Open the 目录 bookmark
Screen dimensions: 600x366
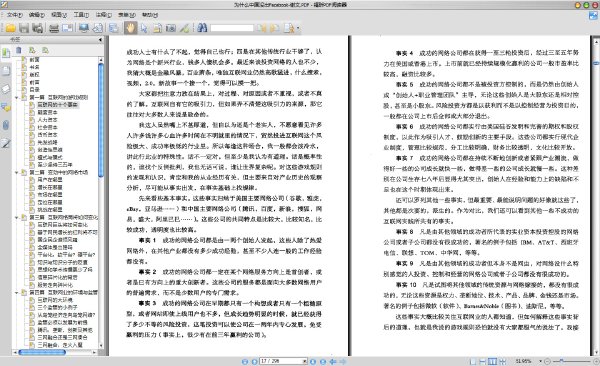coord(35,90)
